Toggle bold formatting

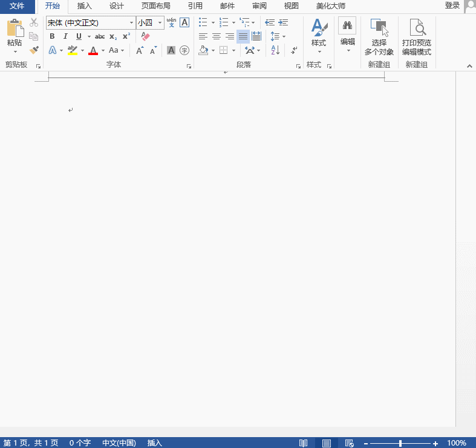coord(52,36)
